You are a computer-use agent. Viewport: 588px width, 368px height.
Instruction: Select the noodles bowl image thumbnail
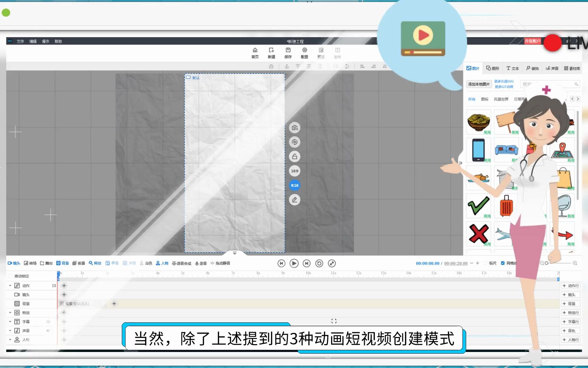click(x=478, y=122)
